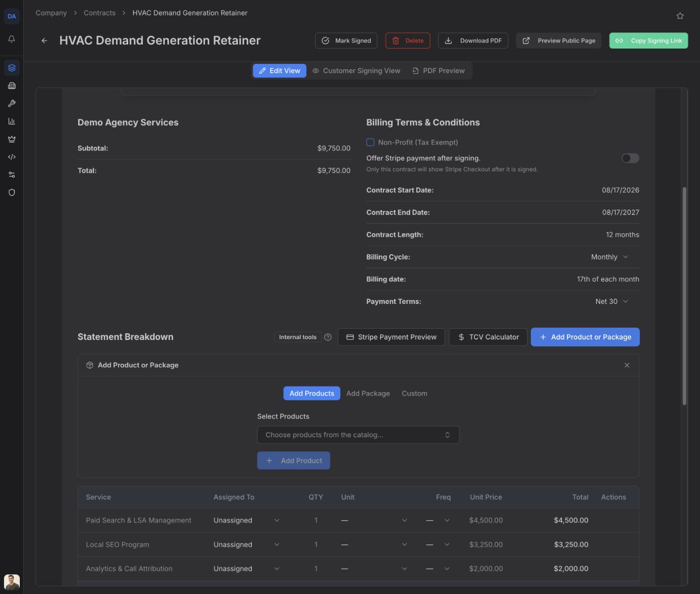Open the TCV Calculator

pos(488,337)
